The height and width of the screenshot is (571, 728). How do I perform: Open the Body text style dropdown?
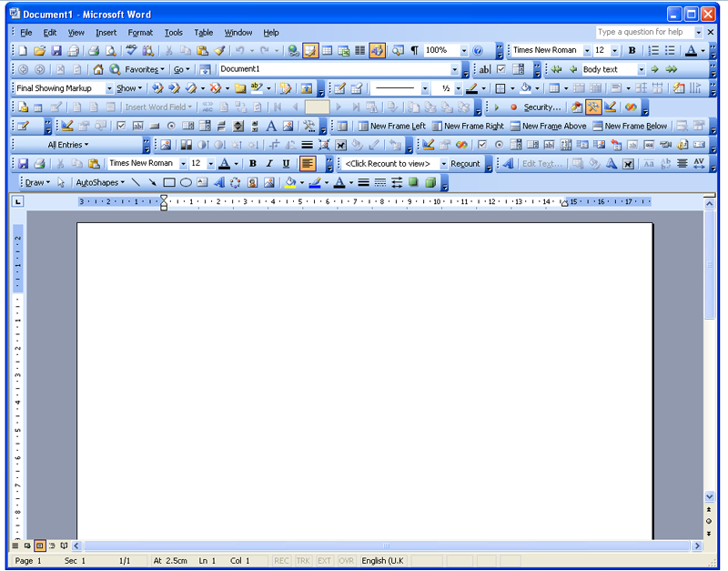click(x=641, y=69)
